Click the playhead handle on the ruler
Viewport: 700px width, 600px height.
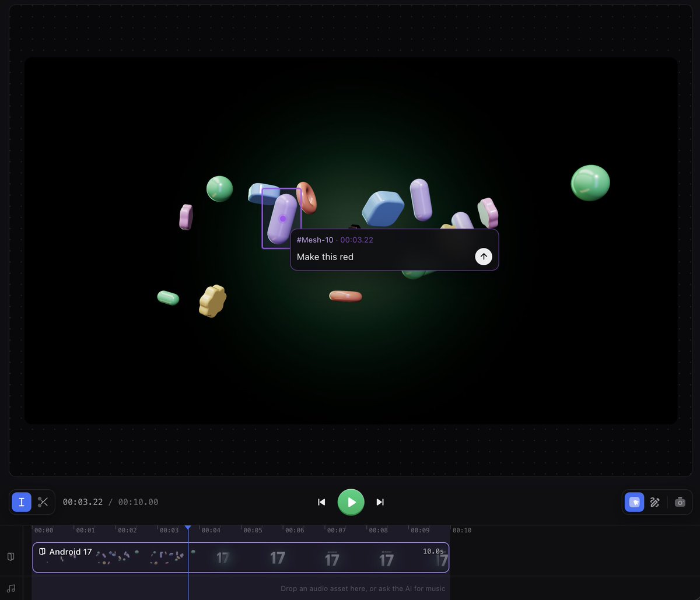click(x=188, y=528)
